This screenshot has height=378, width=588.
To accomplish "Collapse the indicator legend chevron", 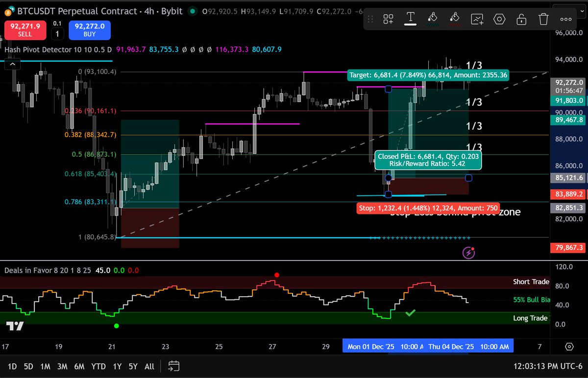I will 13,64.
